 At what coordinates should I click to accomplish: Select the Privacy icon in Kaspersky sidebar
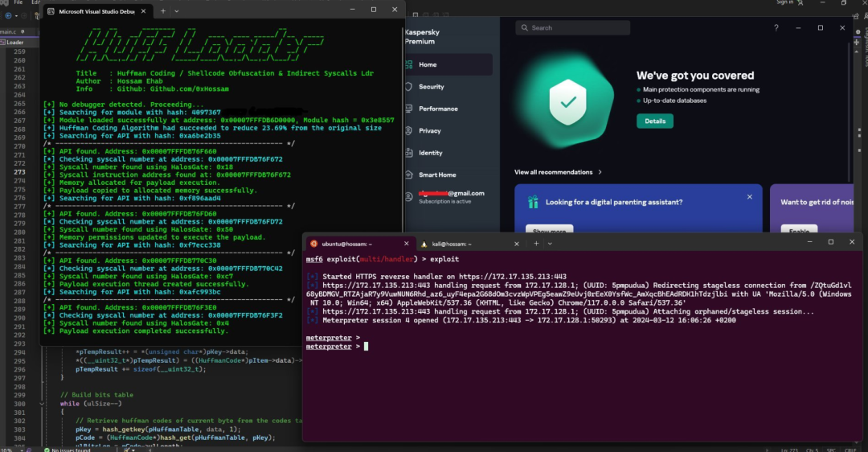[409, 131]
